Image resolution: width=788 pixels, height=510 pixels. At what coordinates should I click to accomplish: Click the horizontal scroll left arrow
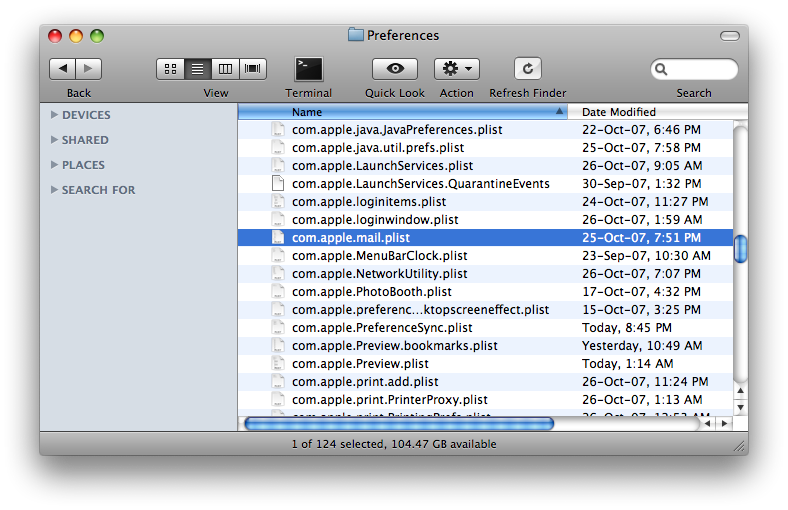[708, 424]
